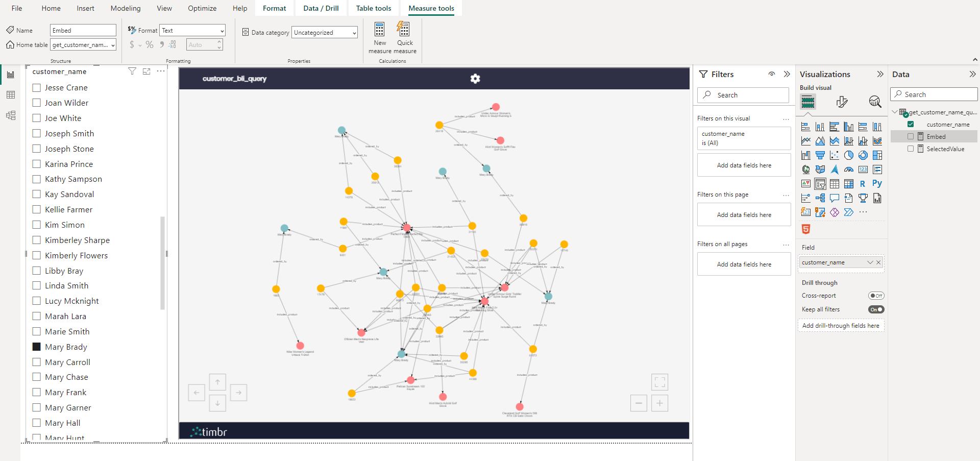Click the measure Name input field

83,31
